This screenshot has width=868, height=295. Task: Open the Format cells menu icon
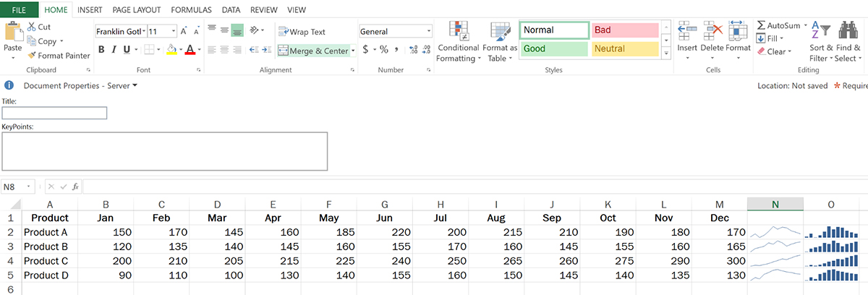click(x=739, y=30)
